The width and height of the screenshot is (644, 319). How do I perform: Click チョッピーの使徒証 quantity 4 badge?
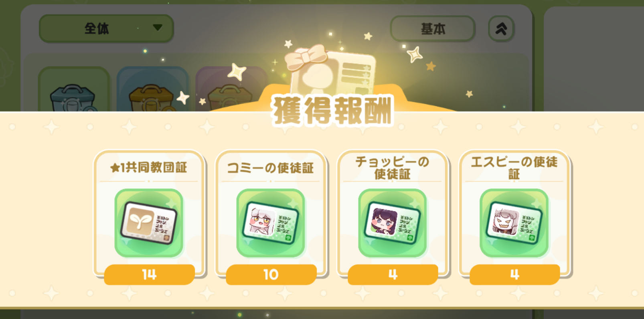pos(393,275)
